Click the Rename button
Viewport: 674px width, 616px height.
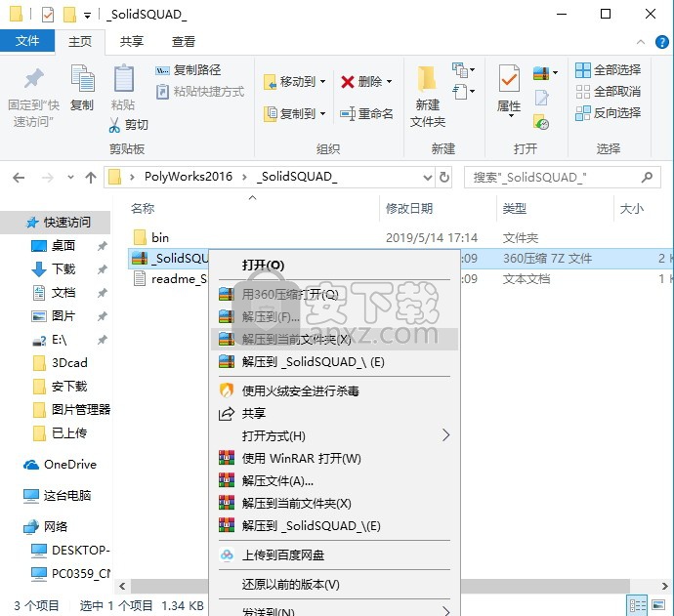tap(366, 114)
